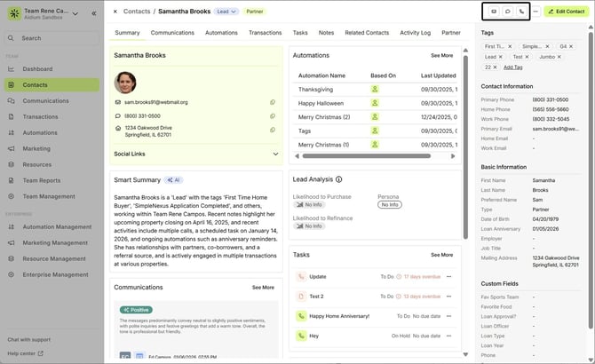Copy the email address sam.brooks91@webmail.org
The image size is (595, 364).
coord(273,102)
